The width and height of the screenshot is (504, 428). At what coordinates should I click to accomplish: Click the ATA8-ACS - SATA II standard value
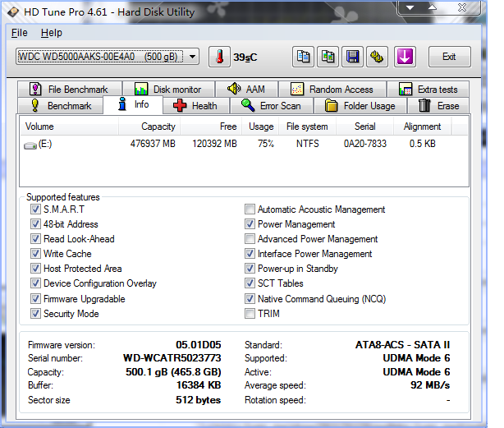tap(402, 345)
